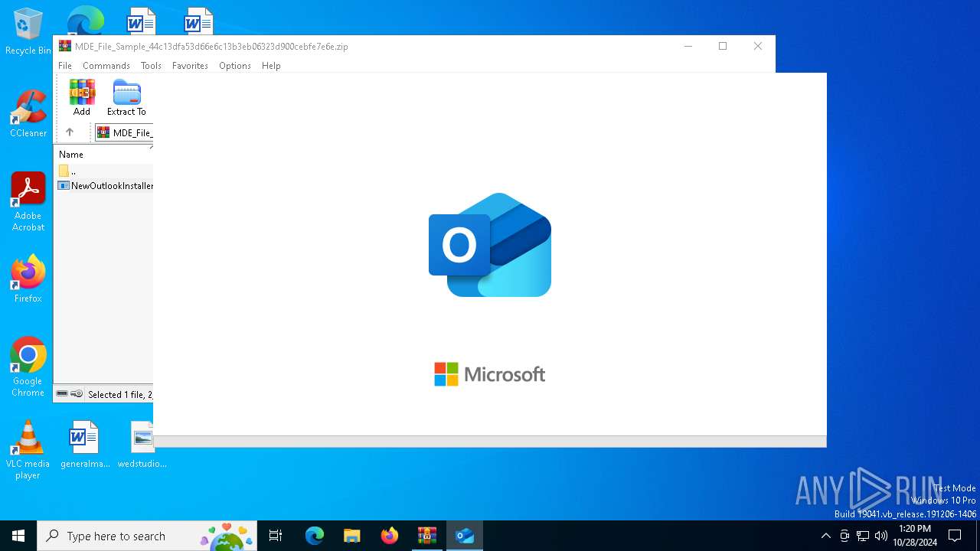Open the Google Chrome desktop shortcut

(x=28, y=367)
